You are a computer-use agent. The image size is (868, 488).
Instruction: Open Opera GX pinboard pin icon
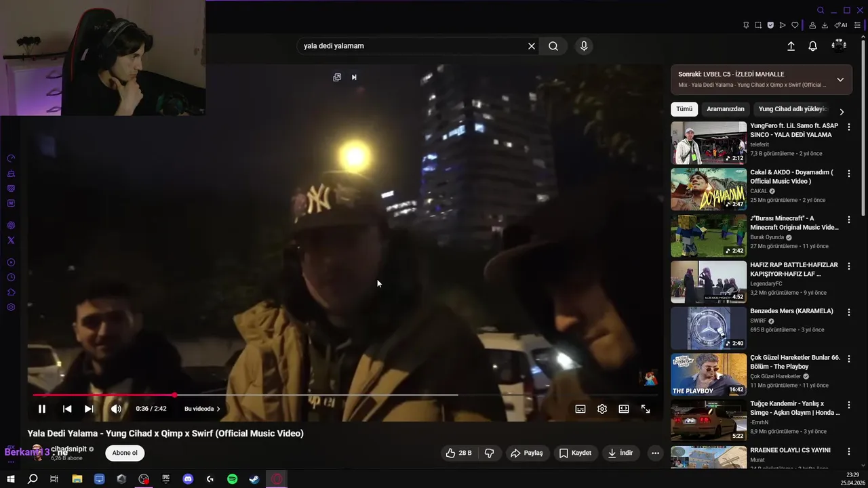click(746, 25)
